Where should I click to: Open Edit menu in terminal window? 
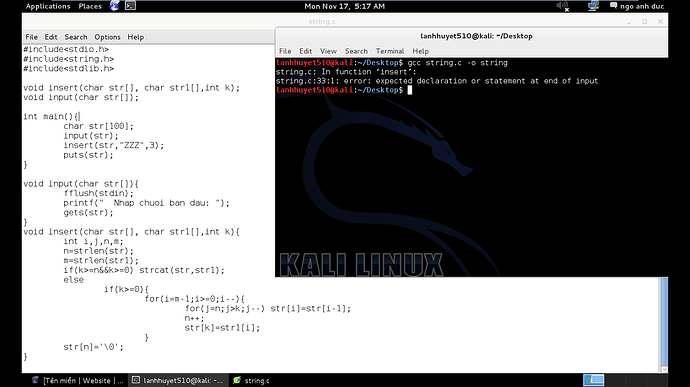point(305,51)
